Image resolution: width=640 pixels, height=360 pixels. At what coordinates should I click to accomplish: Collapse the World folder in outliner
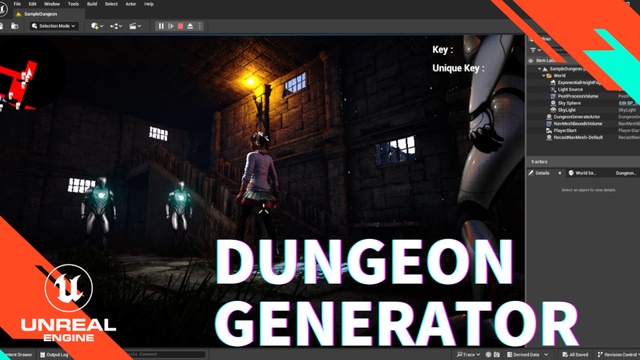543,76
